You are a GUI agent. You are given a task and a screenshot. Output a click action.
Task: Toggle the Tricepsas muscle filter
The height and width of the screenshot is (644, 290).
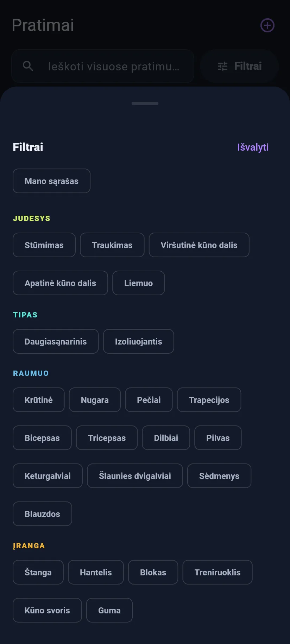107,438
